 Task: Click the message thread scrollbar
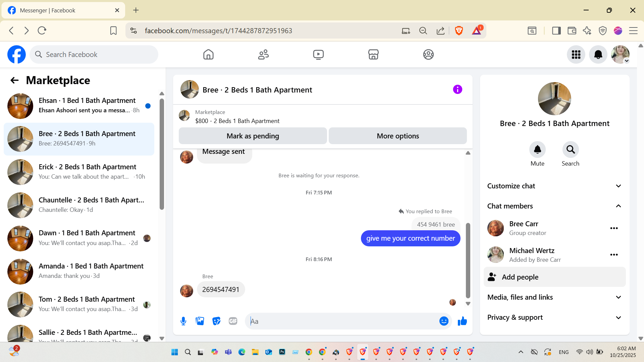(468, 260)
